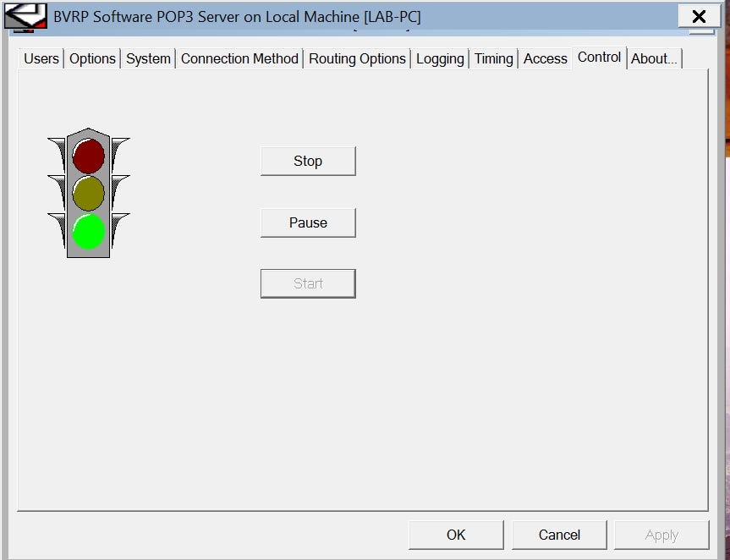Screen dimensions: 730x560
Task: Select the Control tab
Action: (598, 58)
